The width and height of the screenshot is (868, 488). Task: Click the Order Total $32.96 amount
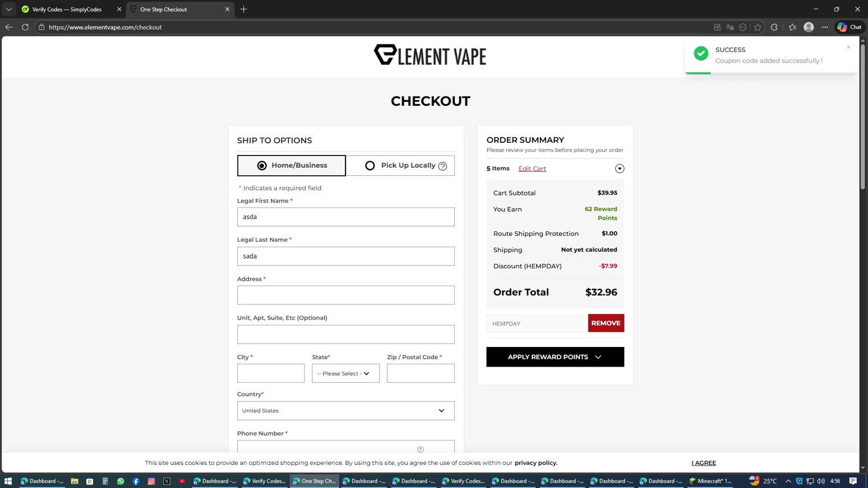601,292
